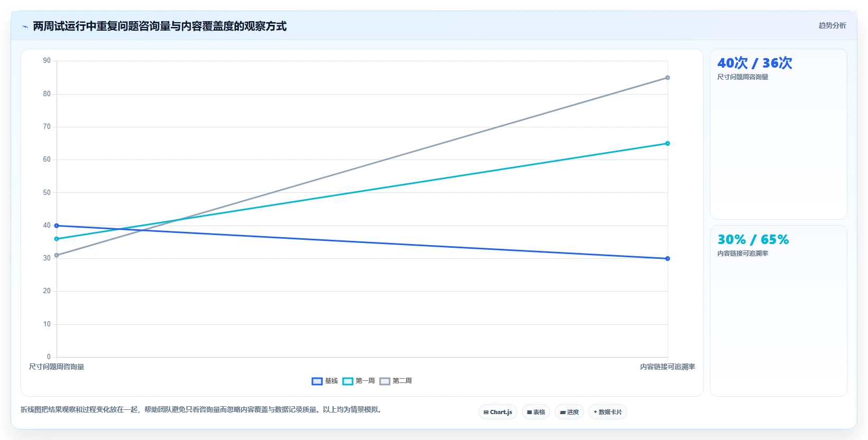This screenshot has height=440, width=868.
Task: Toggle the 第二周 legend item
Action: click(x=395, y=381)
